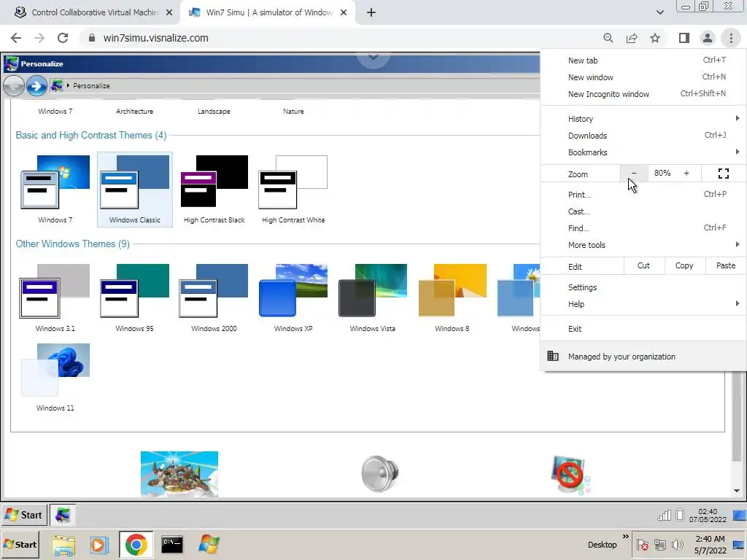The image size is (747, 560).
Task: Click the zoom magnifier icon in address bar
Action: coord(608,38)
